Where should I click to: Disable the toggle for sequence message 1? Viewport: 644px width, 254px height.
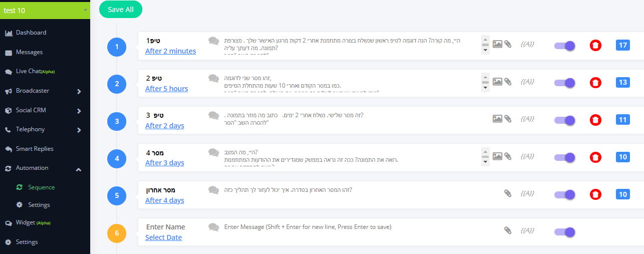click(564, 46)
